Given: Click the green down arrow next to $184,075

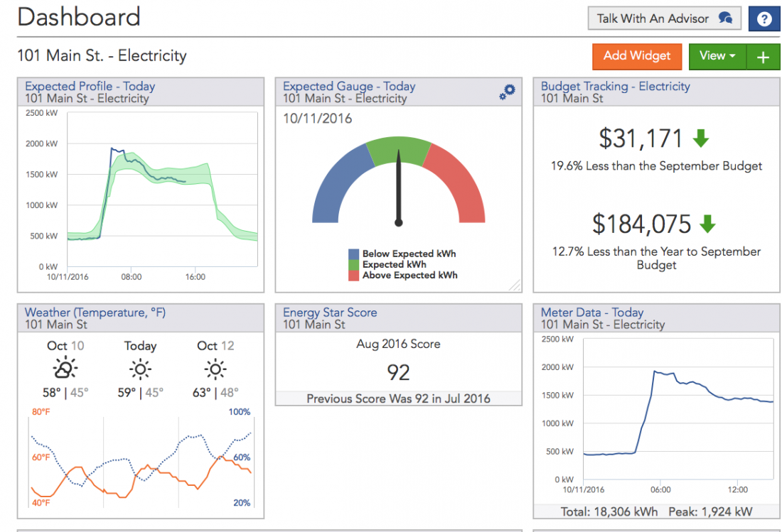Looking at the screenshot, I should click(707, 224).
